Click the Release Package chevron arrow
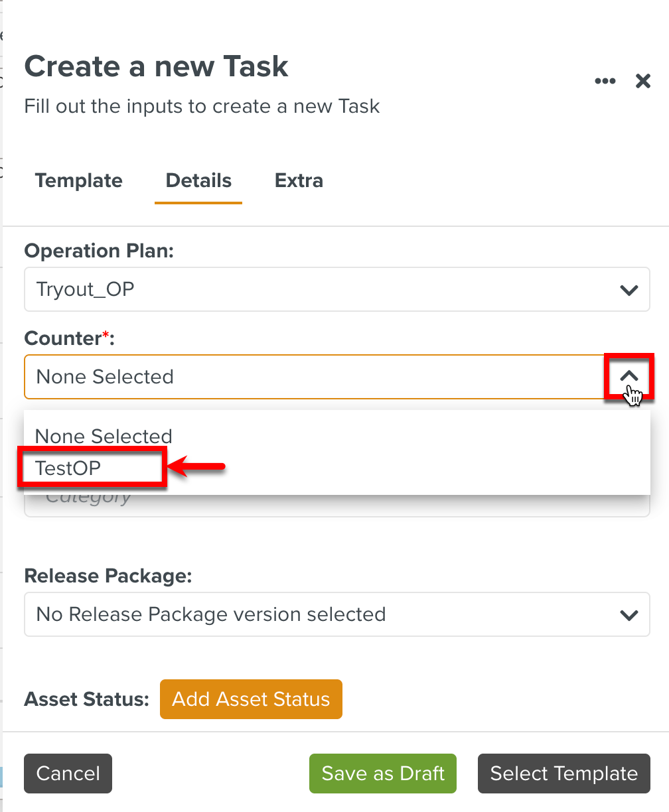Image resolution: width=669 pixels, height=812 pixels. coord(629,615)
